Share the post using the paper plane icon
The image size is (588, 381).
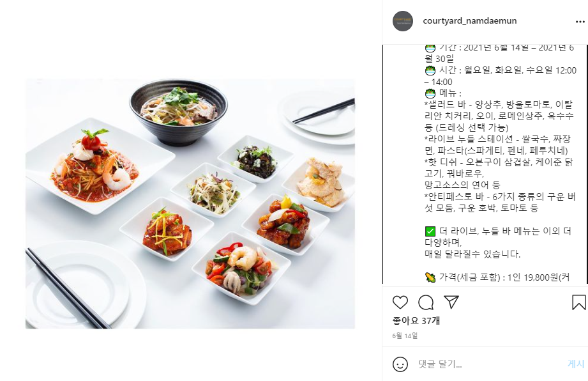(451, 302)
